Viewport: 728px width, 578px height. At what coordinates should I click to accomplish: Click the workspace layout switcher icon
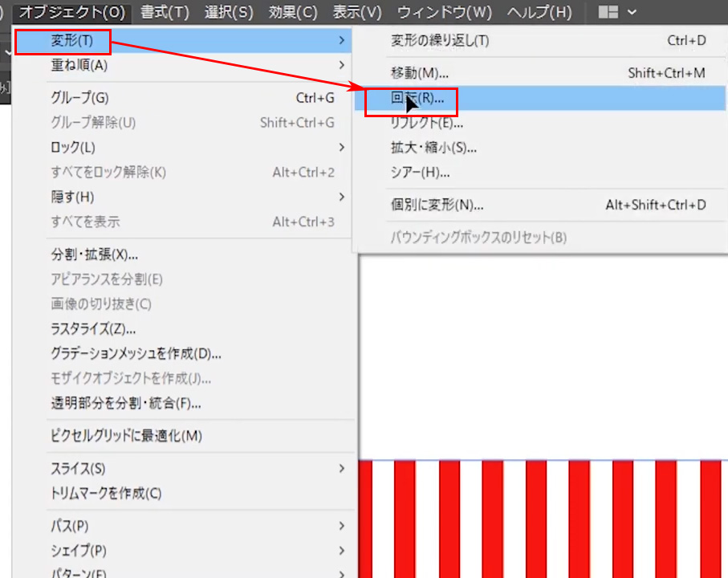[608, 12]
